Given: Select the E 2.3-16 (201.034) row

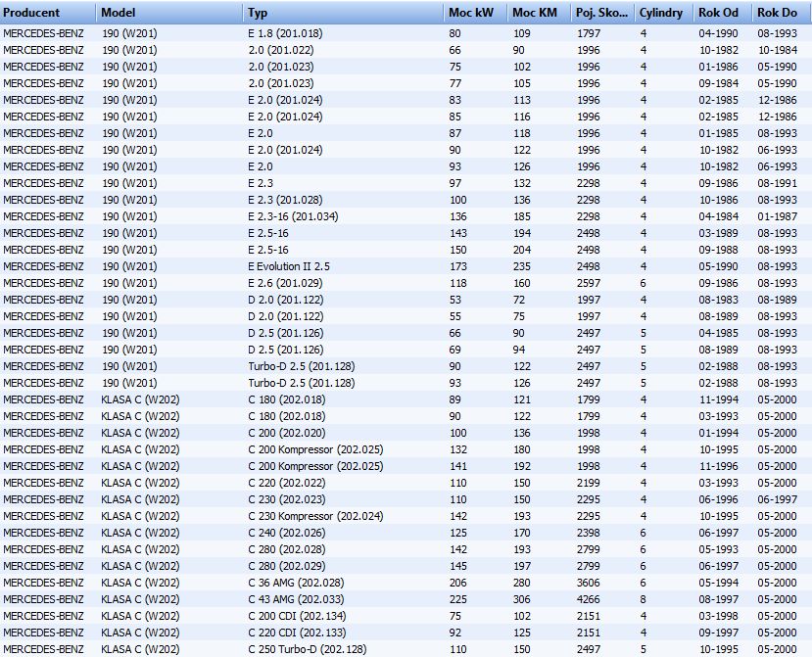Looking at the screenshot, I should [406, 216].
